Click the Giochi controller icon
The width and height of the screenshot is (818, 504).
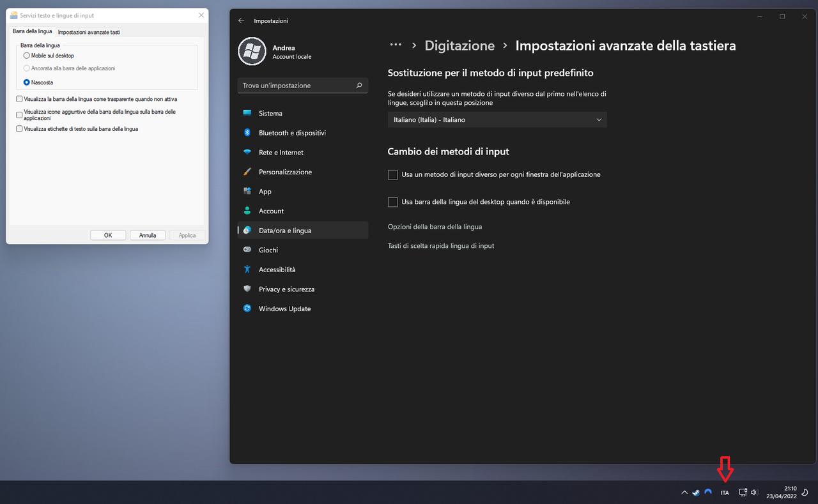(x=247, y=250)
